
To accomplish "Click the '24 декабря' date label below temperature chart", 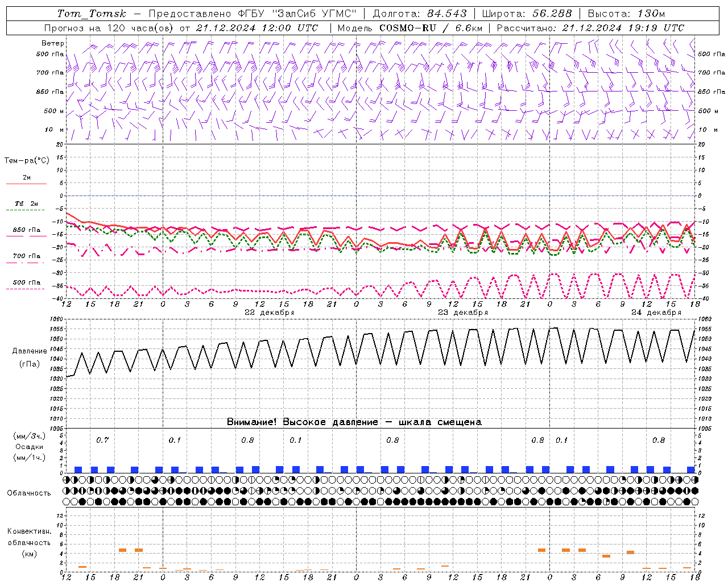I will click(x=656, y=313).
